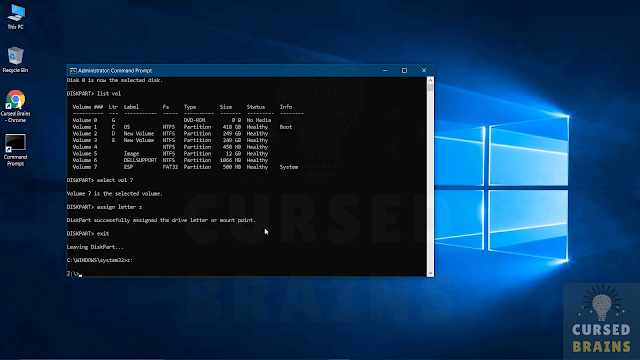The width and height of the screenshot is (640, 360).
Task: Click the scrollbar up arrow in Command Prompt
Action: tap(430, 80)
